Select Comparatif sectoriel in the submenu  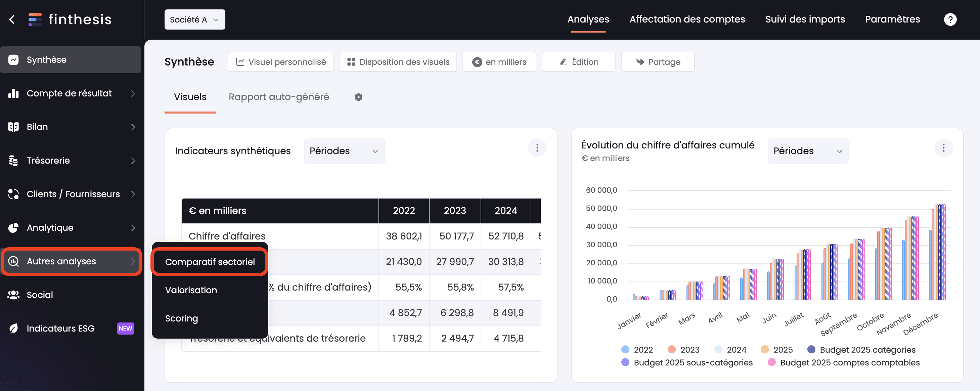coord(210,262)
